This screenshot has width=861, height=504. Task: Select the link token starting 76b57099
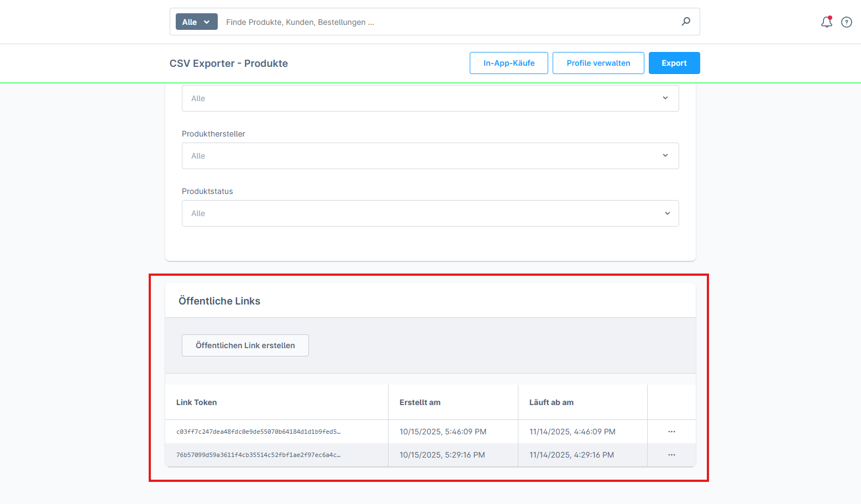258,455
